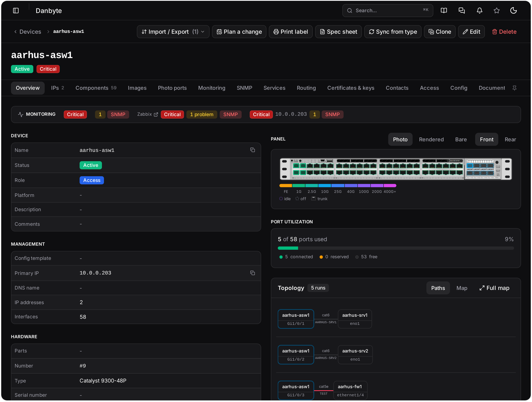Switch Topology to Map view
The height and width of the screenshot is (402, 532).
click(x=462, y=288)
